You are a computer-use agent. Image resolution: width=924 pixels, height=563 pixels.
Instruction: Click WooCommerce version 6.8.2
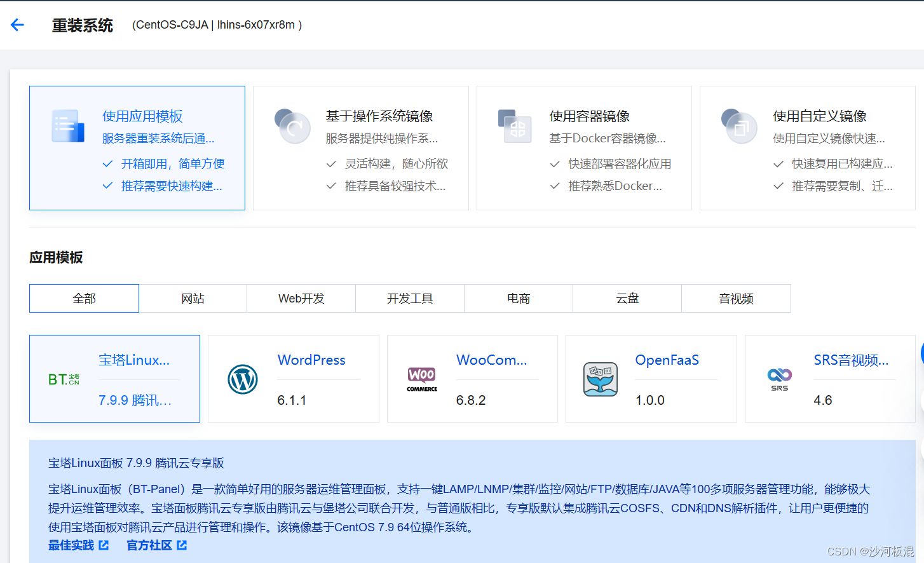pyautogui.click(x=471, y=400)
